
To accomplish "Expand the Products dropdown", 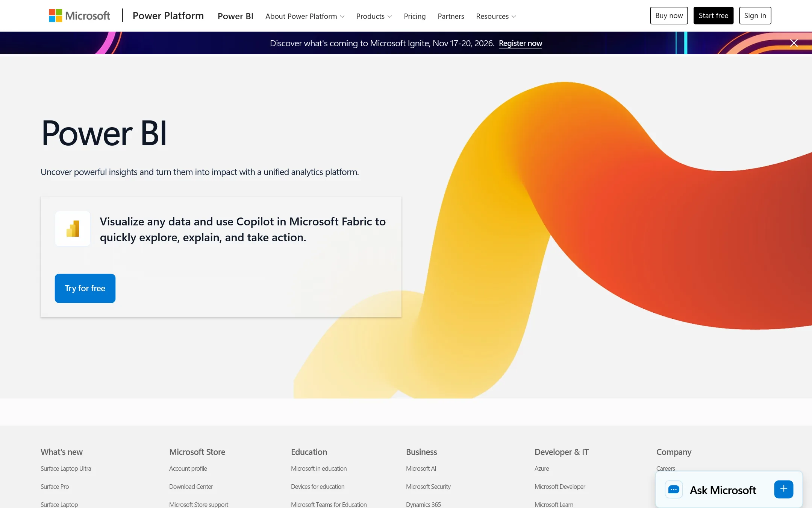I will [x=374, y=16].
